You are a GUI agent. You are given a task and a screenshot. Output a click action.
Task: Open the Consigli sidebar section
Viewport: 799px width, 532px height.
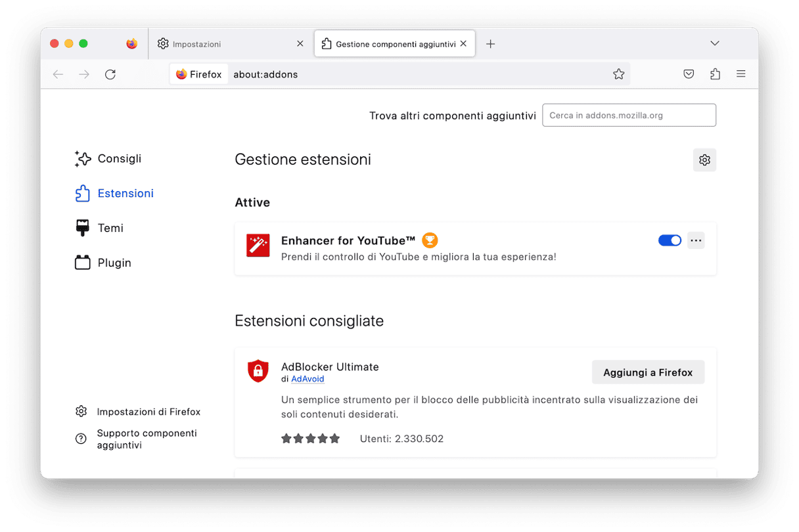[108, 158]
